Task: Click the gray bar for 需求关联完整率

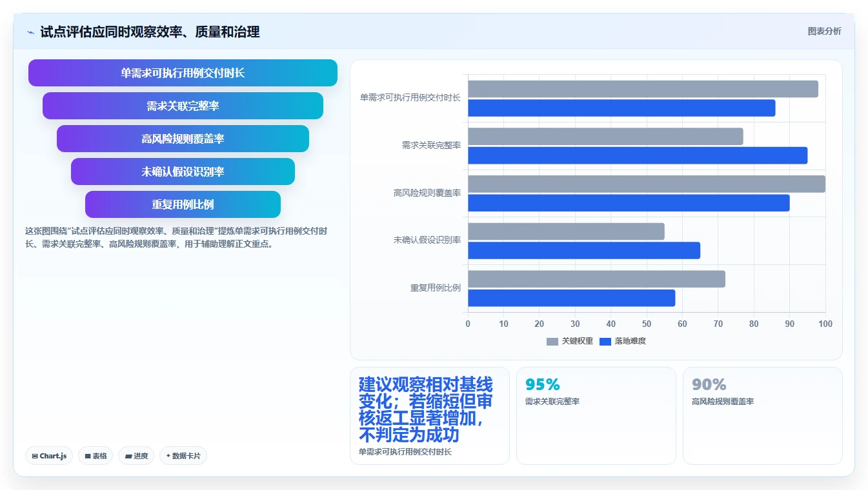Action: [x=605, y=137]
